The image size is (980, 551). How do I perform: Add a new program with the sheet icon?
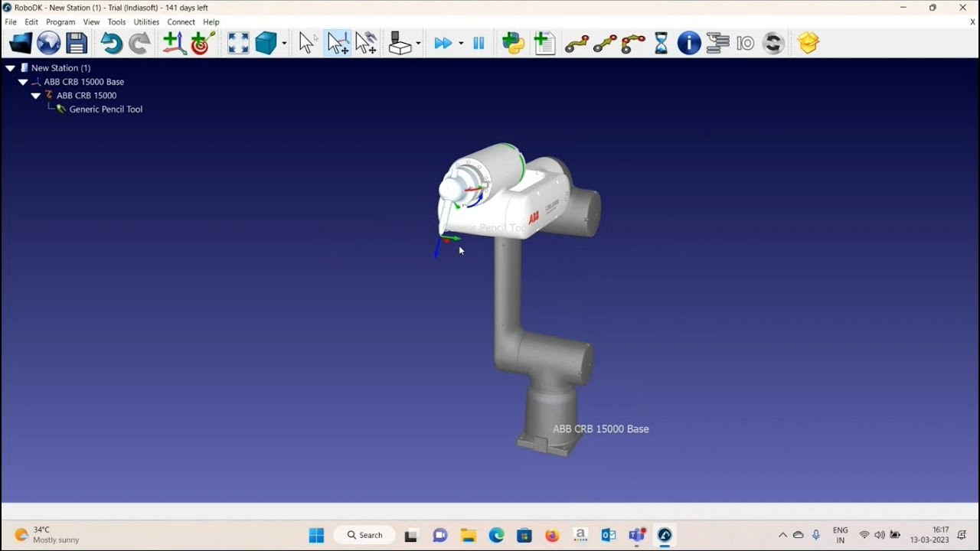[544, 43]
